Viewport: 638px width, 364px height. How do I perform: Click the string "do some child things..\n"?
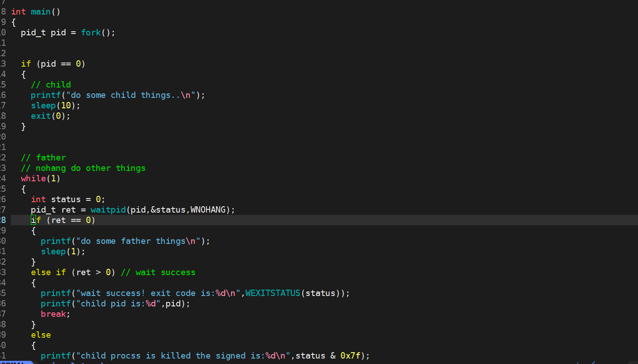point(131,95)
